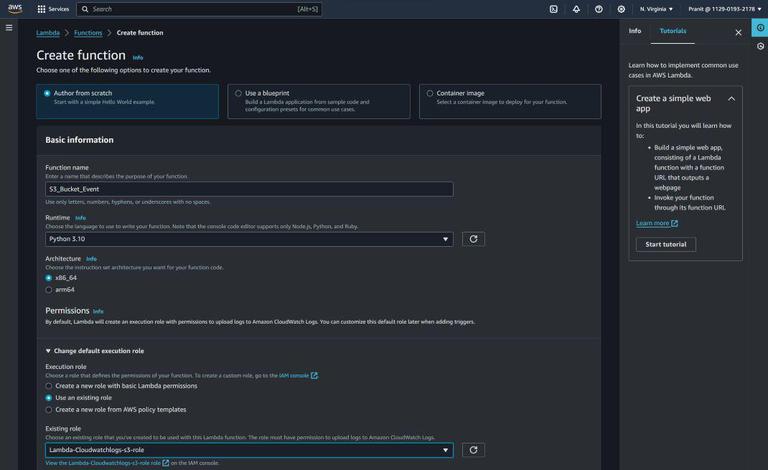
Task: Open the Pranit account menu
Action: tap(725, 9)
